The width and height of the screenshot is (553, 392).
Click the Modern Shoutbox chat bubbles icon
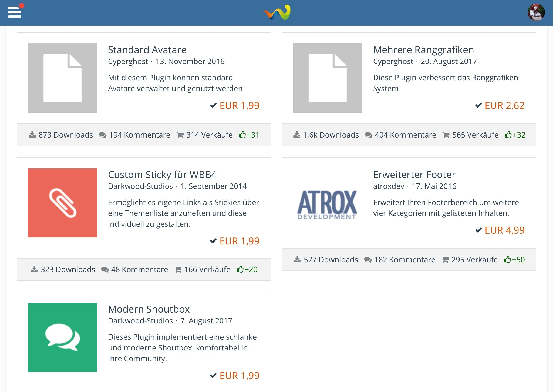click(x=63, y=337)
